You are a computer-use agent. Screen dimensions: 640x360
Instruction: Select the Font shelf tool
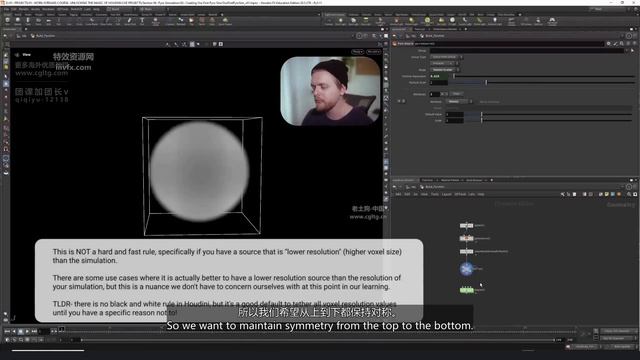pyautogui.click(x=142, y=21)
